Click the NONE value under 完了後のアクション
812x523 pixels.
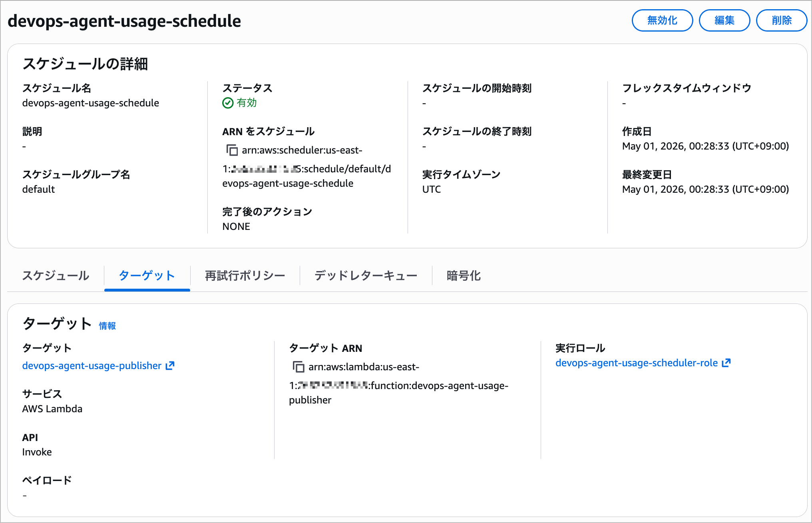236,226
